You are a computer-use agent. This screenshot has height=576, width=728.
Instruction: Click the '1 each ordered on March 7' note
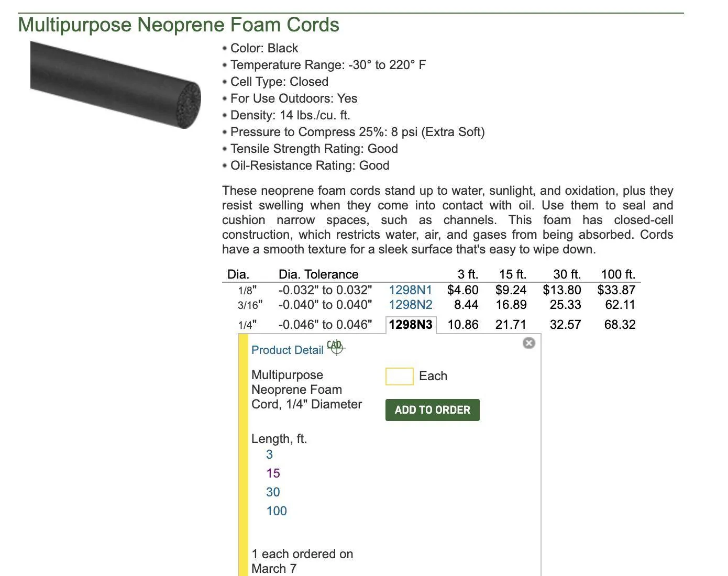(x=302, y=561)
